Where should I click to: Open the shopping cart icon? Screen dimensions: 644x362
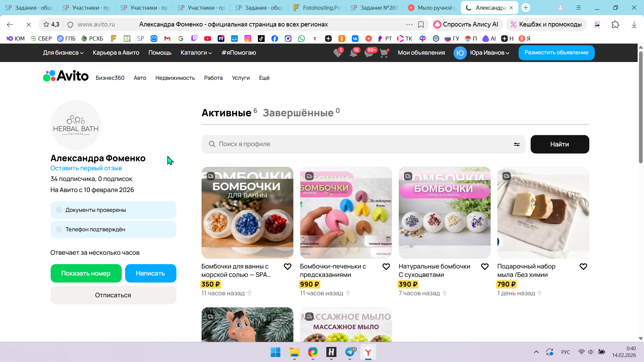coord(384,53)
